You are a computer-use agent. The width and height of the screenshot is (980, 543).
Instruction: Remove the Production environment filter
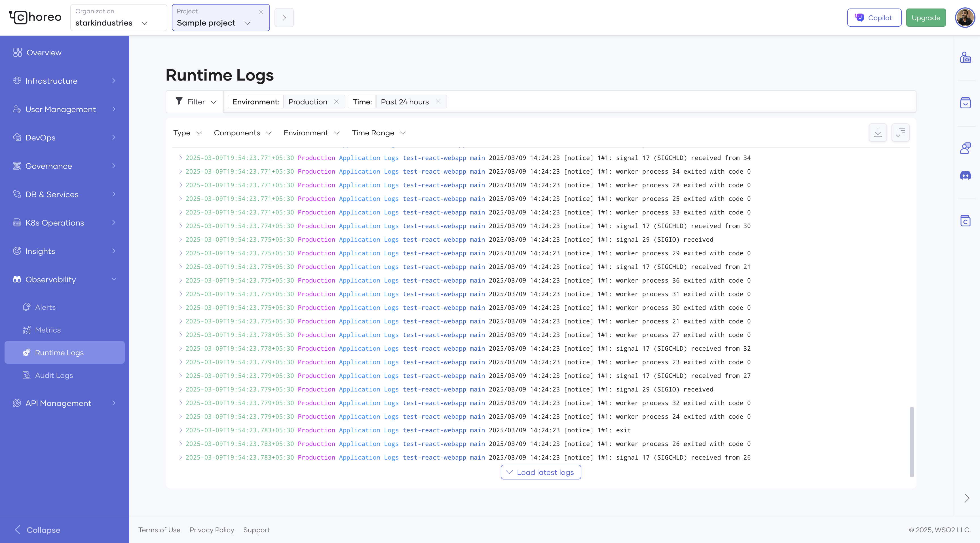[x=336, y=102]
